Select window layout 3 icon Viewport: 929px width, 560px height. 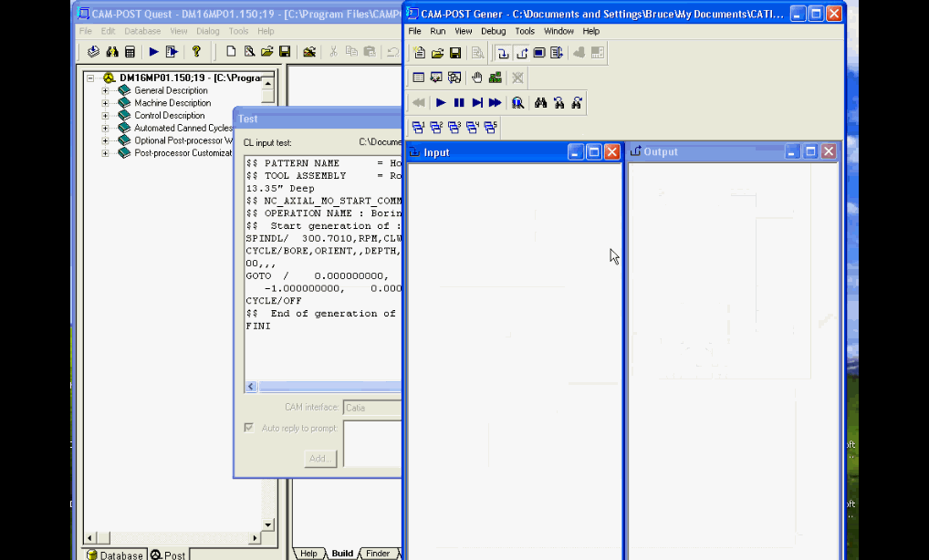454,127
